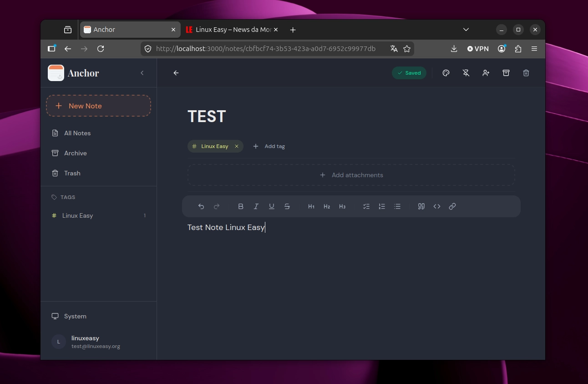588x384 pixels.
Task: Redo the edit in the note toolbar
Action: [x=217, y=206]
